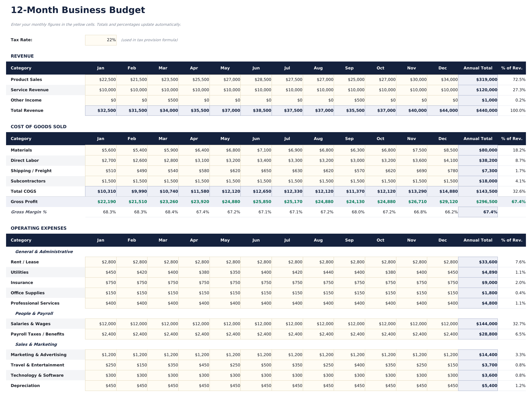
Task: Click the Gross Profit Annual Total of $296,500
Action: coord(478,202)
